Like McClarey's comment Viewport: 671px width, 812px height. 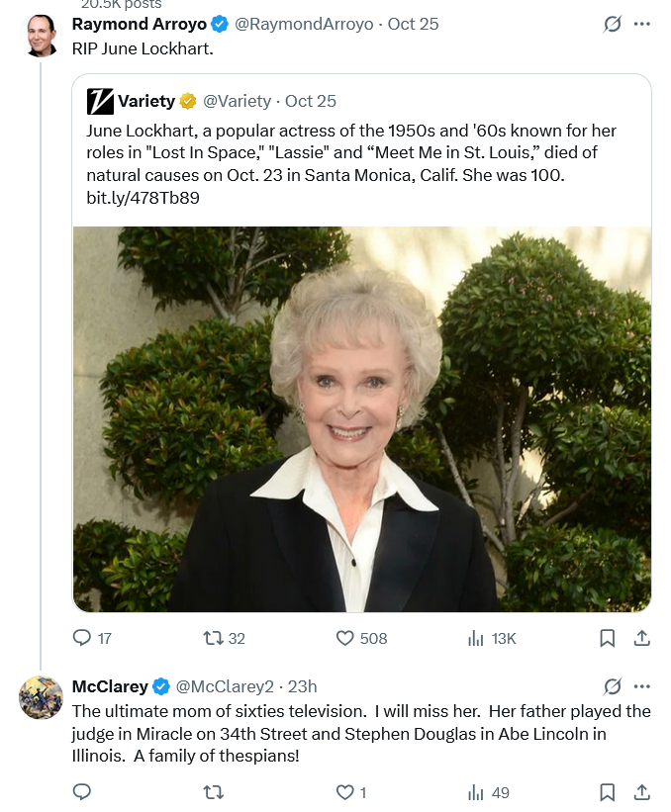345,791
